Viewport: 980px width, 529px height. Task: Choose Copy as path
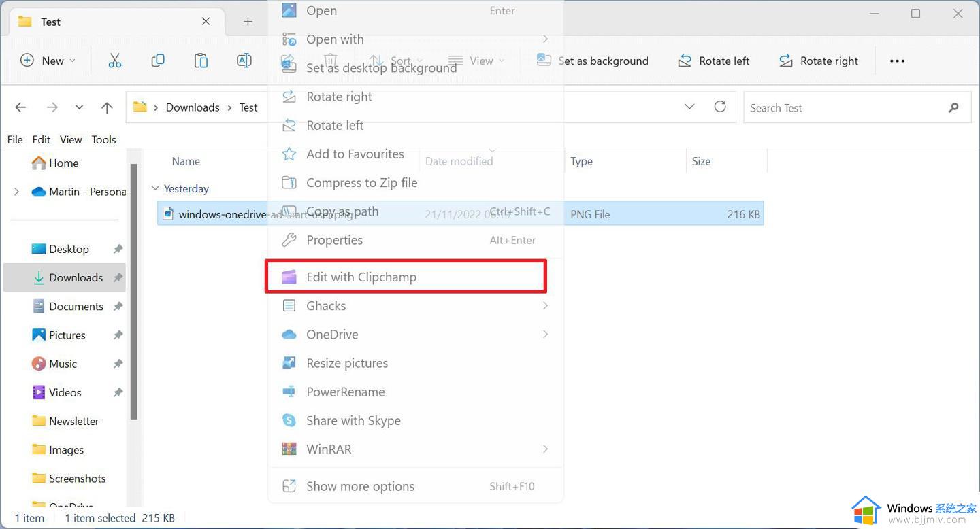[416, 211]
